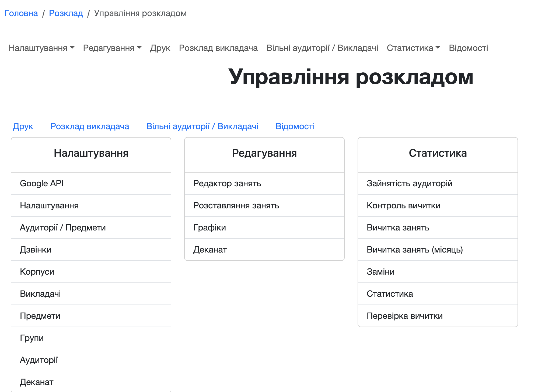Open Групи from the Налаштування panel

32,338
